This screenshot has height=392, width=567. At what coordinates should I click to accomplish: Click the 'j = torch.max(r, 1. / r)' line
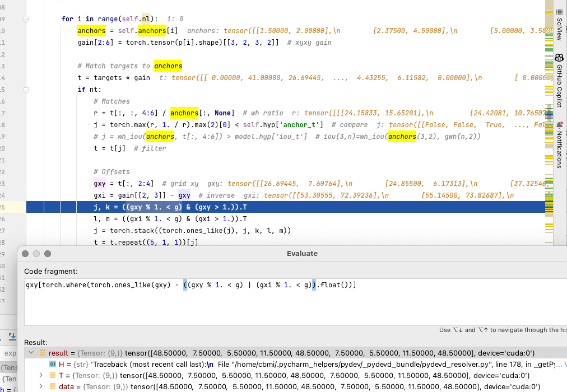click(208, 125)
